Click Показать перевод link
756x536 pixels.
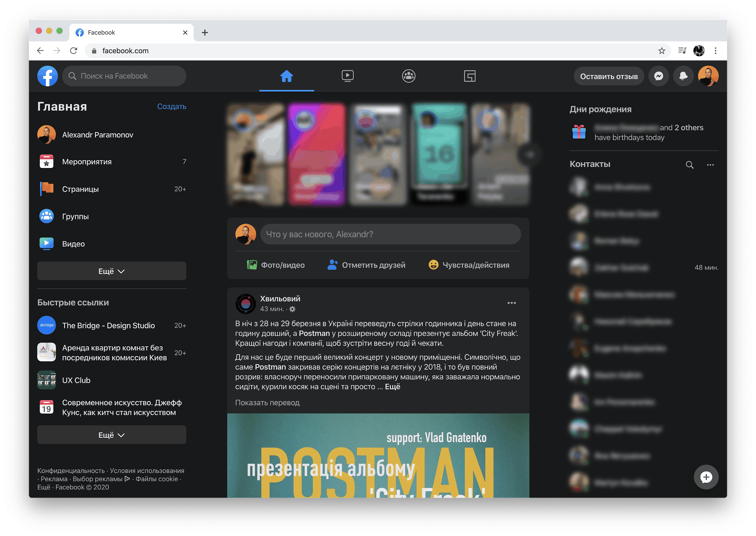(x=267, y=403)
